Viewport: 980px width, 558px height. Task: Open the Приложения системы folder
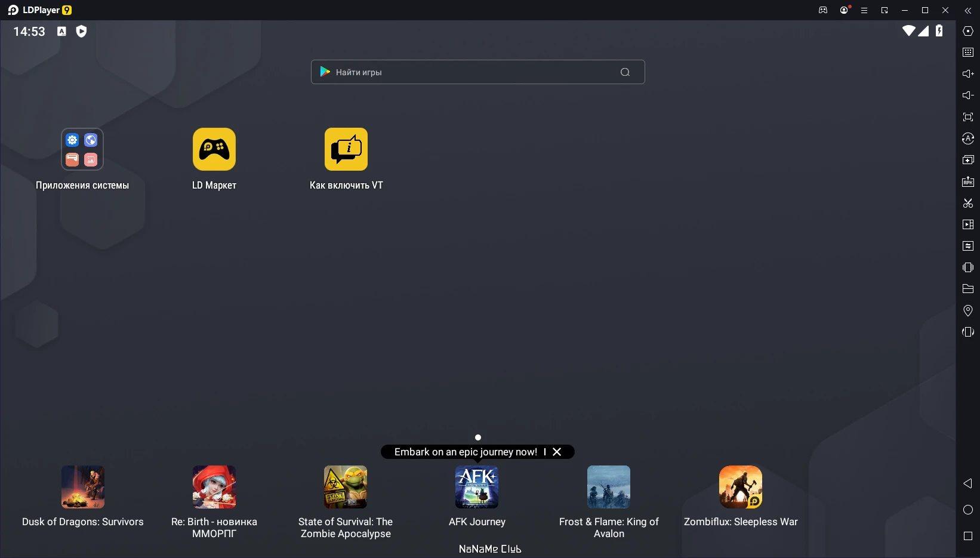(x=82, y=149)
